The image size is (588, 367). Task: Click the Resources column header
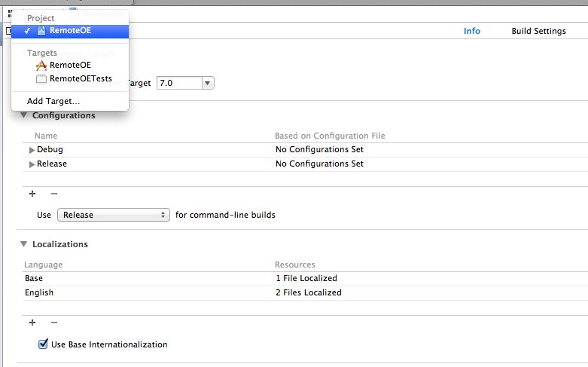tap(294, 265)
